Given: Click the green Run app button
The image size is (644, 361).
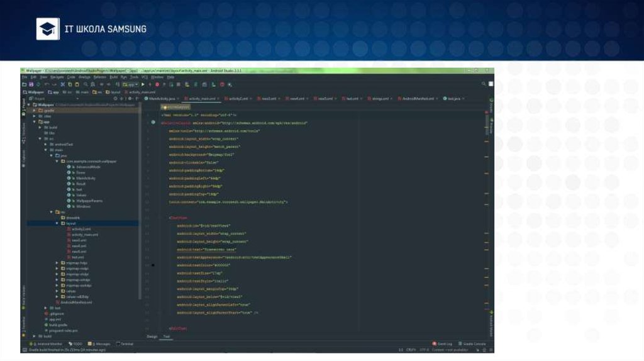Looking at the screenshot, I should pos(143,84).
